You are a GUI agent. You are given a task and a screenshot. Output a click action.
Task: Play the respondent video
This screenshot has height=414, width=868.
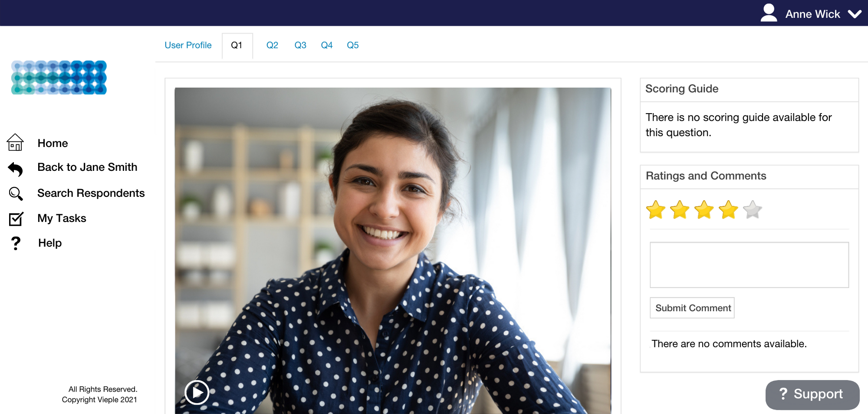tap(197, 392)
